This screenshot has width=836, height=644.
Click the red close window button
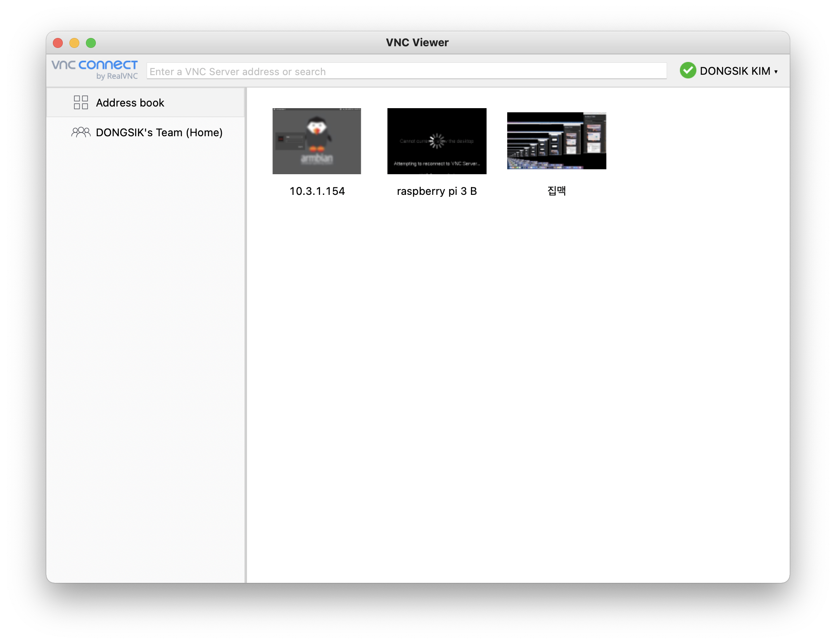click(58, 43)
